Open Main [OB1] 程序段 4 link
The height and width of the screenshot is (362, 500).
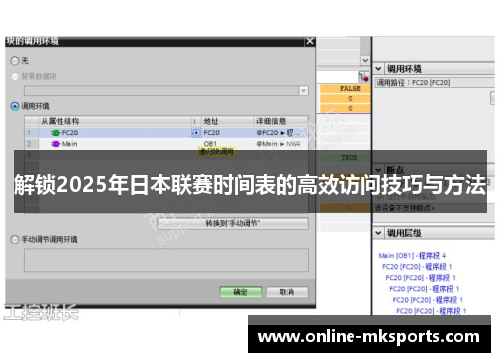(x=412, y=256)
